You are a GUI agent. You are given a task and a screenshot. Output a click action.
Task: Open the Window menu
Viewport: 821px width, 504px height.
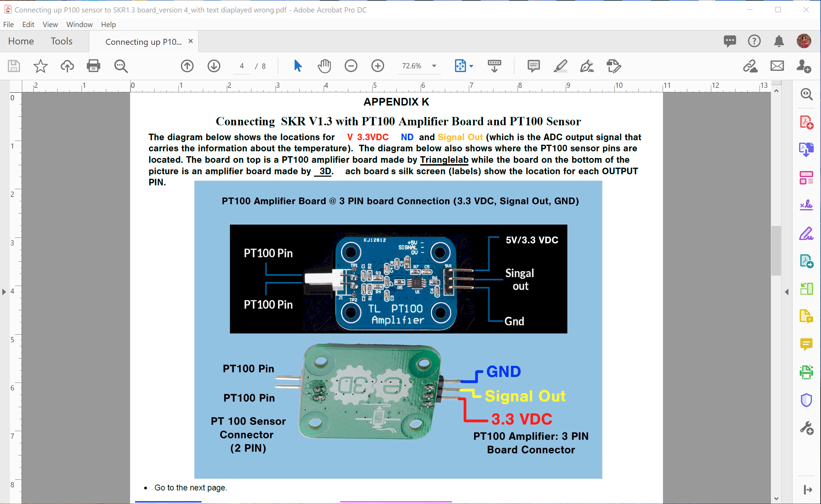(x=79, y=24)
